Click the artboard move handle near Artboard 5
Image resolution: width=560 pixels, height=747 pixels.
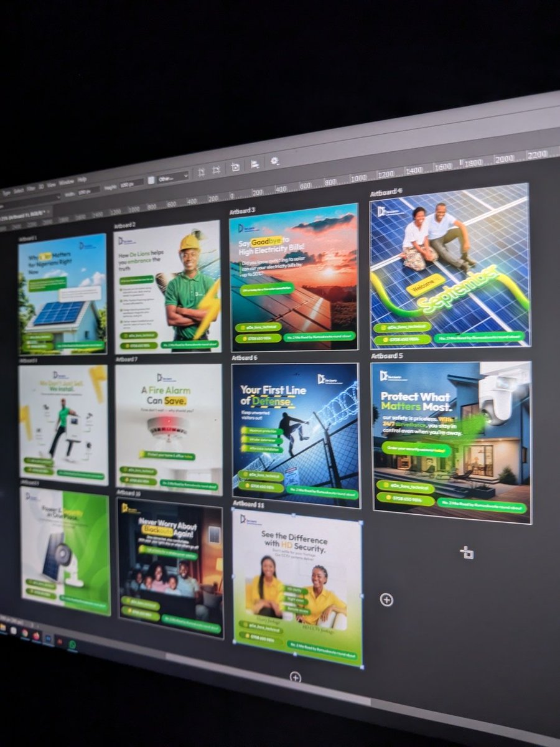[x=468, y=553]
